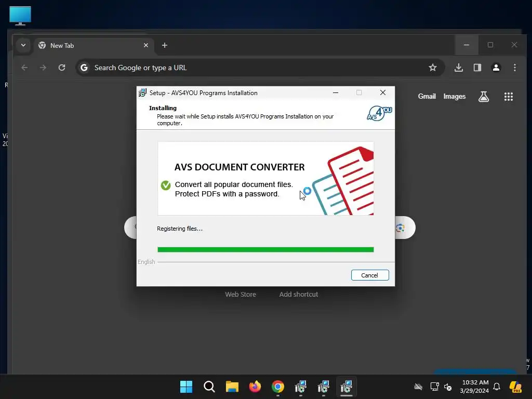Screen dimensions: 532x399
Task: Open the notifications bell icon
Action: [497, 387]
